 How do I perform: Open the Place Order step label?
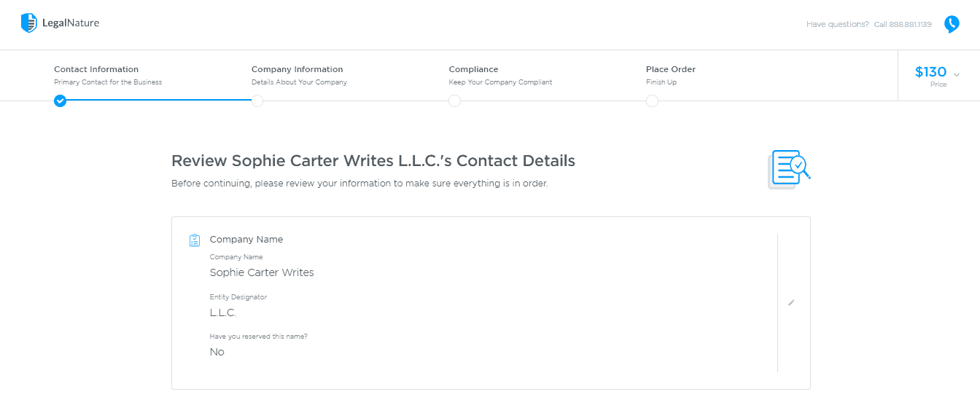click(671, 69)
